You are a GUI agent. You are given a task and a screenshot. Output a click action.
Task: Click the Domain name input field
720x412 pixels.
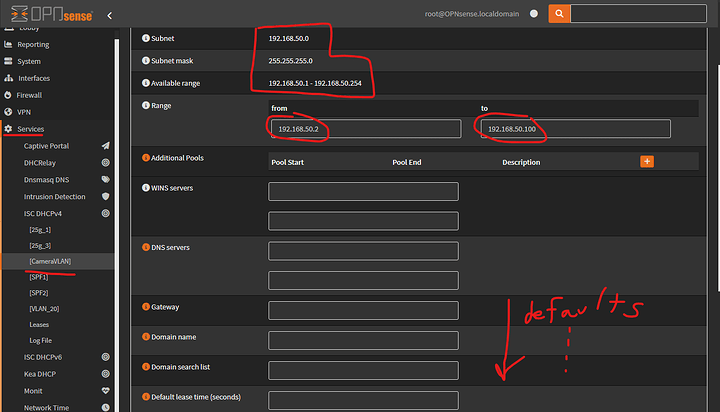pos(363,340)
